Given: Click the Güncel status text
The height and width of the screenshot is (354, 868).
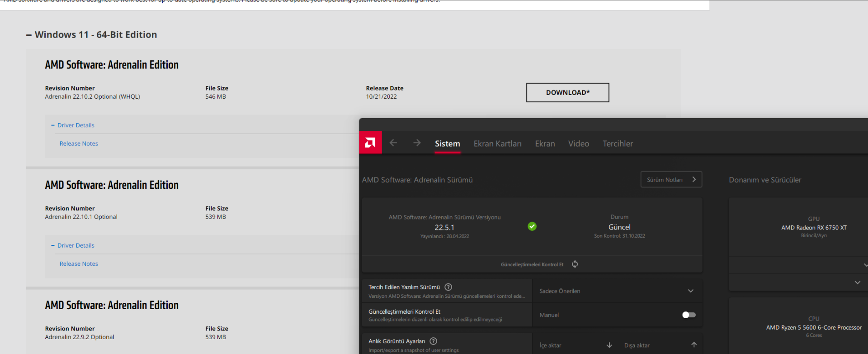Looking at the screenshot, I should tap(619, 227).
